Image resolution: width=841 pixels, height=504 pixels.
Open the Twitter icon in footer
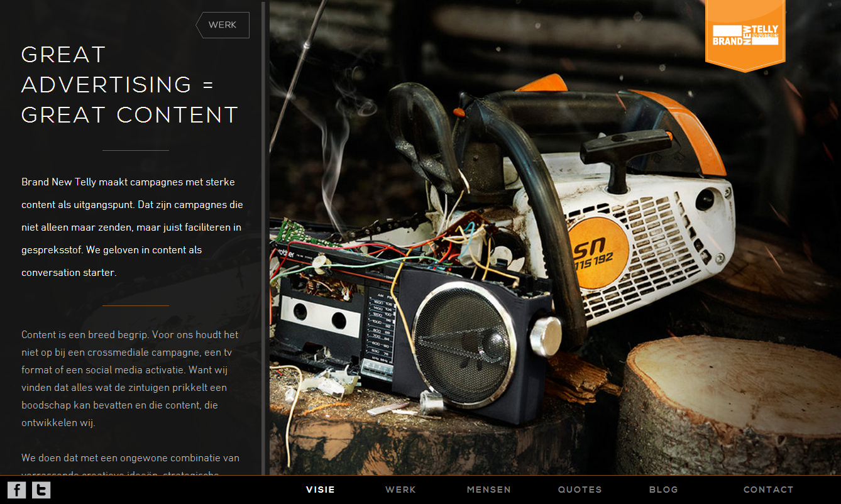(x=41, y=490)
